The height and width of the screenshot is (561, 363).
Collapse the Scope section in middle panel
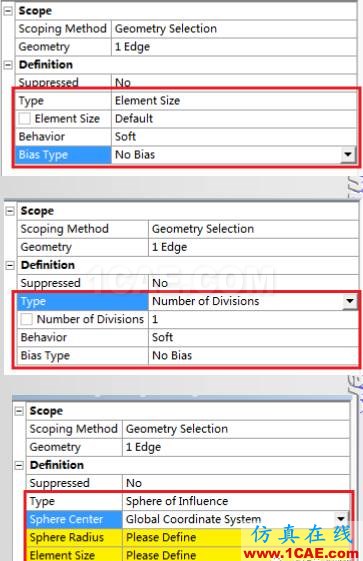click(x=10, y=211)
